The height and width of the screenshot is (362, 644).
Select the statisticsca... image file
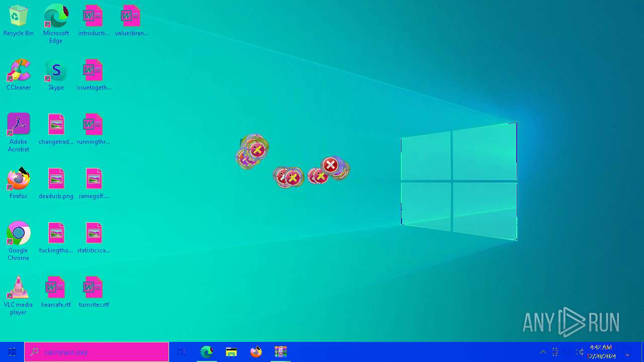coord(94,238)
